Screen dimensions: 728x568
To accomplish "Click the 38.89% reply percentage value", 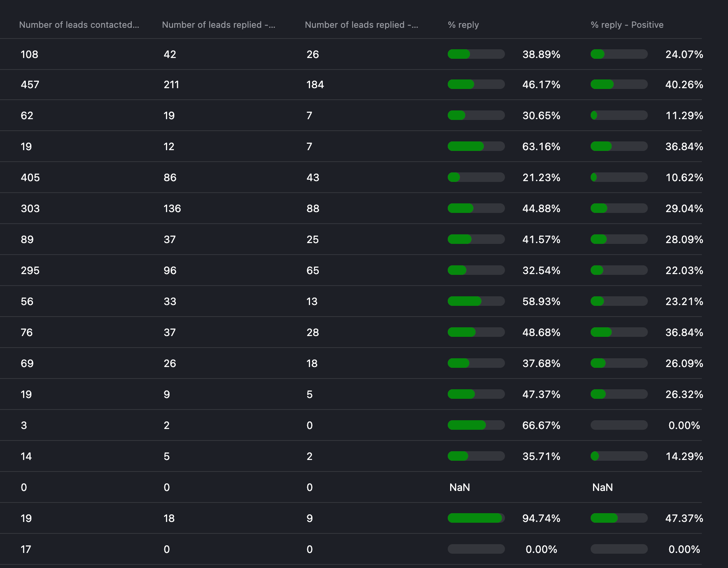I will (x=541, y=54).
